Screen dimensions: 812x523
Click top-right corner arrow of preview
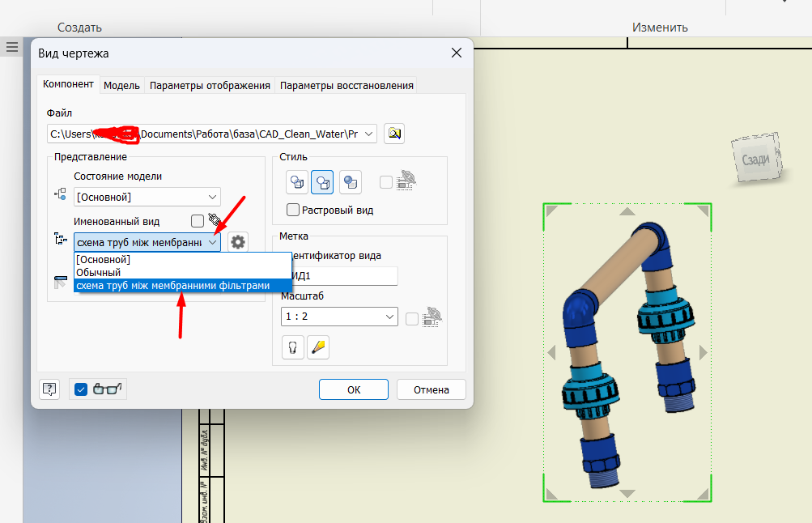tap(704, 210)
